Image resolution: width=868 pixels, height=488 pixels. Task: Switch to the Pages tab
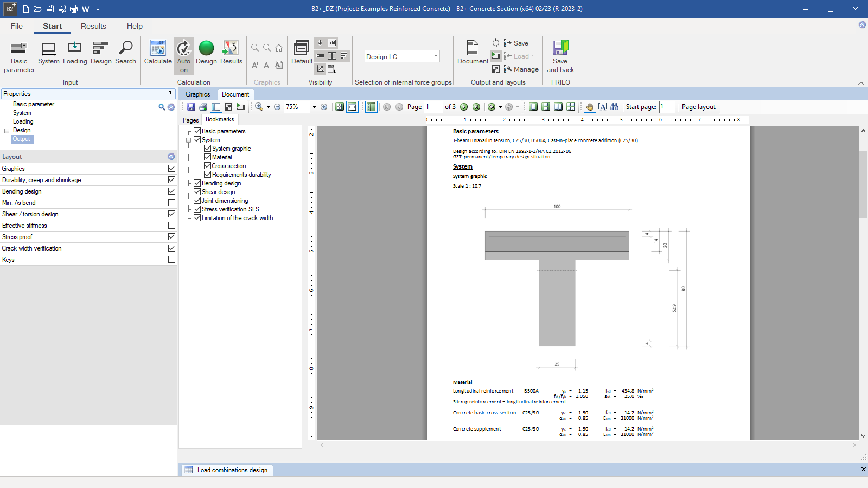tap(190, 120)
